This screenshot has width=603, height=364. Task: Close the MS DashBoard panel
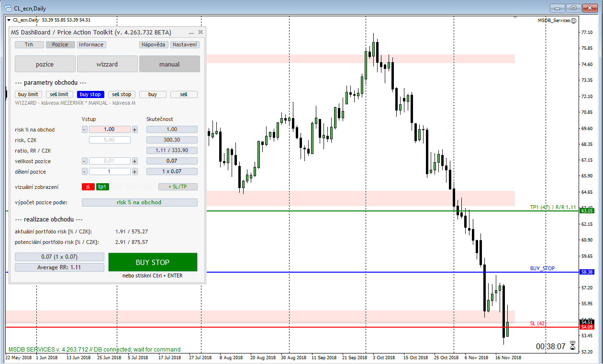tap(201, 33)
